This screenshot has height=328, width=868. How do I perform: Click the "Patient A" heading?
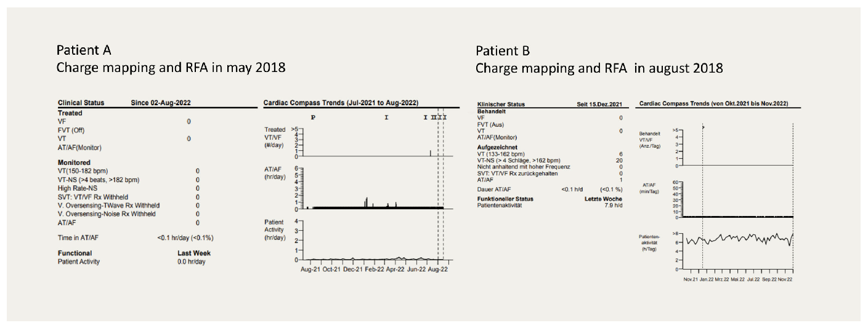click(84, 50)
